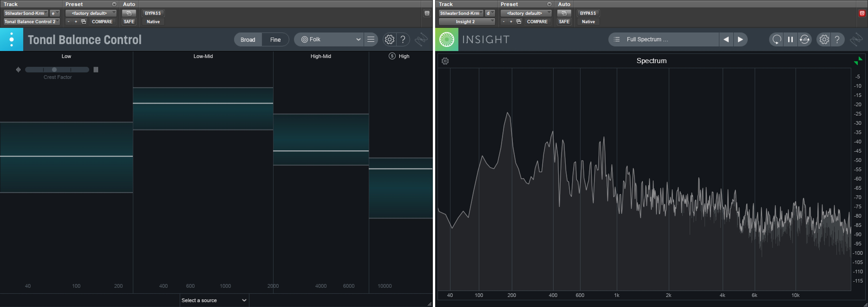Click high crest factor bars icon
The width and height of the screenshot is (868, 307).
tap(96, 70)
